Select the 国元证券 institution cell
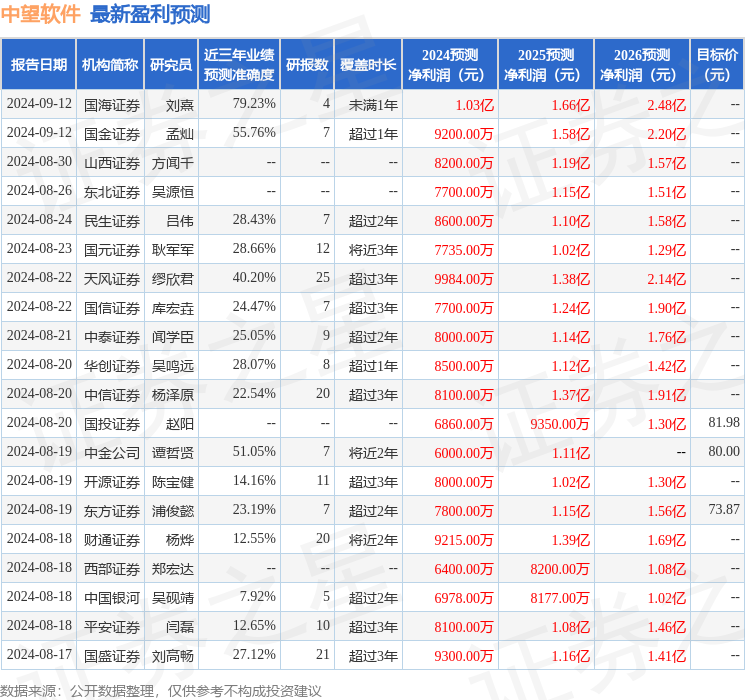This screenshot has height=700, width=745. click(112, 250)
